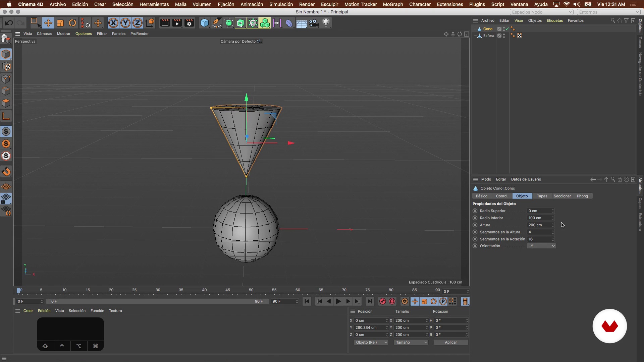
Task: Go to start of animation
Action: coord(307,301)
